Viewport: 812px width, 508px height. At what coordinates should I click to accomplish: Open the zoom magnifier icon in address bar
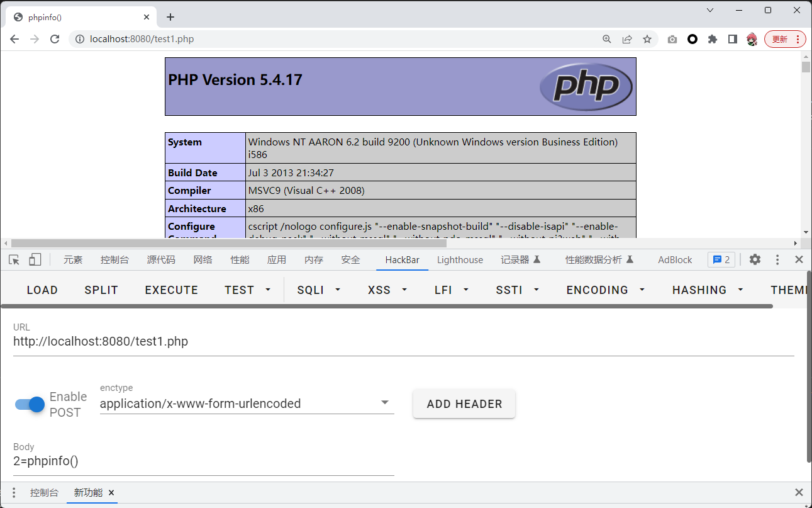click(607, 39)
